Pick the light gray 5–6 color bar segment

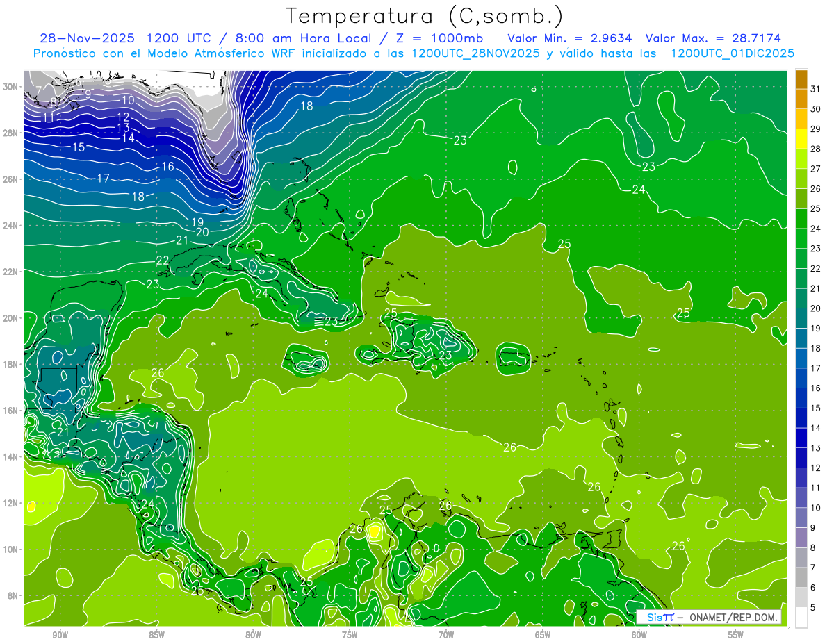coord(801,597)
